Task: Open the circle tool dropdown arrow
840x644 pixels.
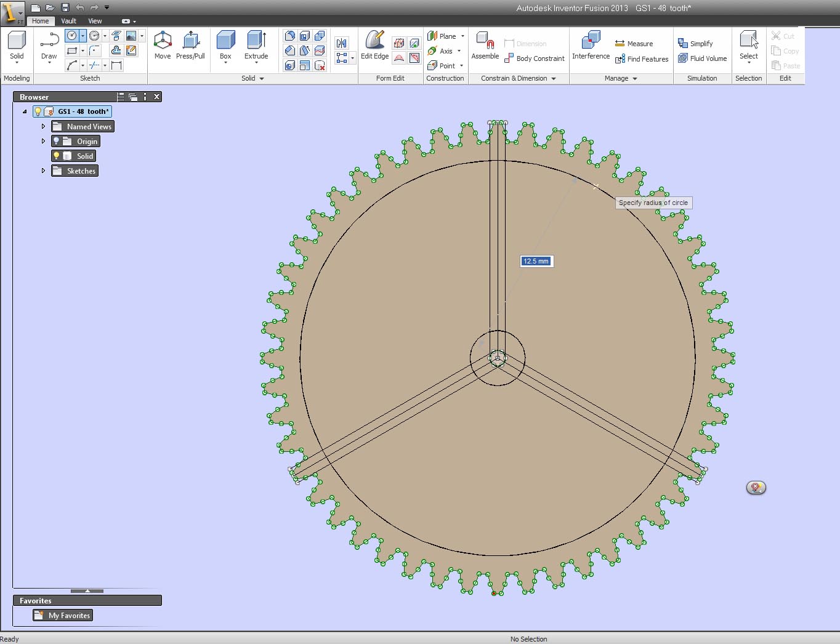Action: pyautogui.click(x=83, y=36)
